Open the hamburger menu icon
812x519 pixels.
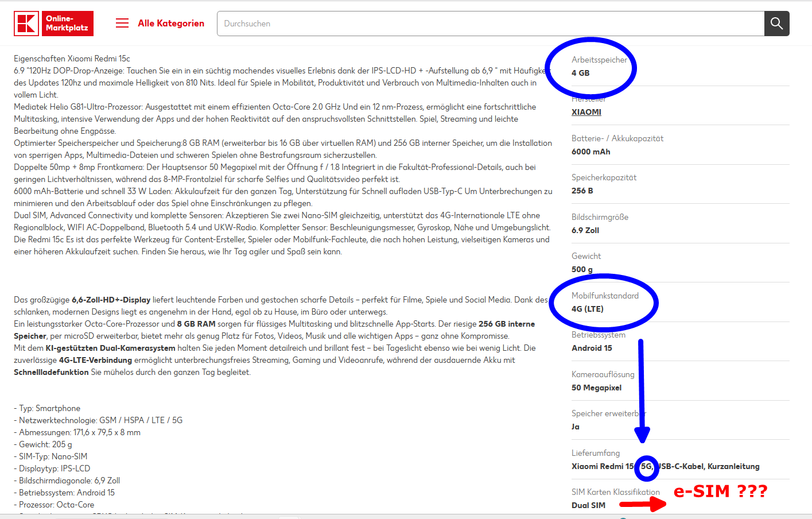tap(122, 23)
